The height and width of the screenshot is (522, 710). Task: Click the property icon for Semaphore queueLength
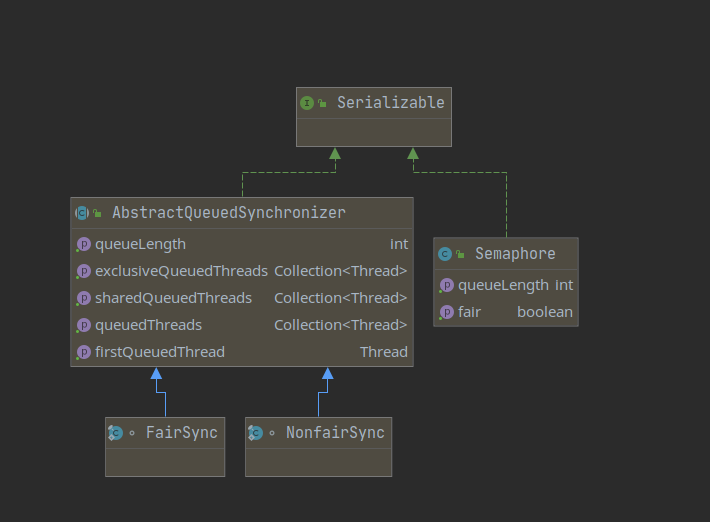tap(447, 285)
